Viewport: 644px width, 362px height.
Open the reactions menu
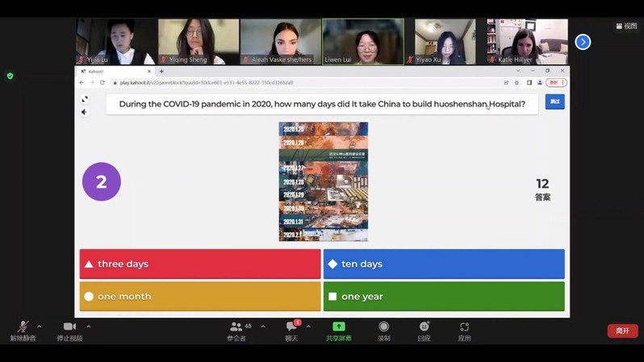(424, 327)
